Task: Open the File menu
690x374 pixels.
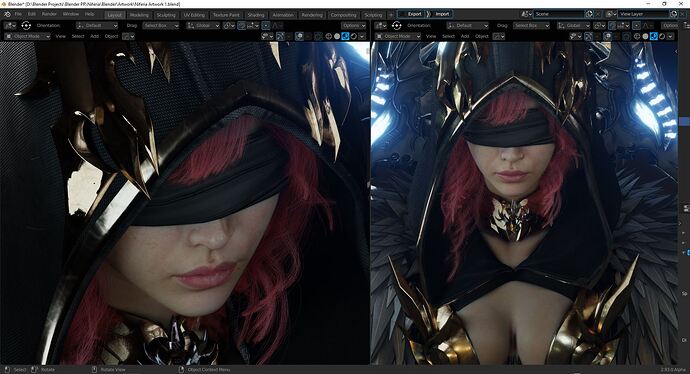Action: (18, 14)
